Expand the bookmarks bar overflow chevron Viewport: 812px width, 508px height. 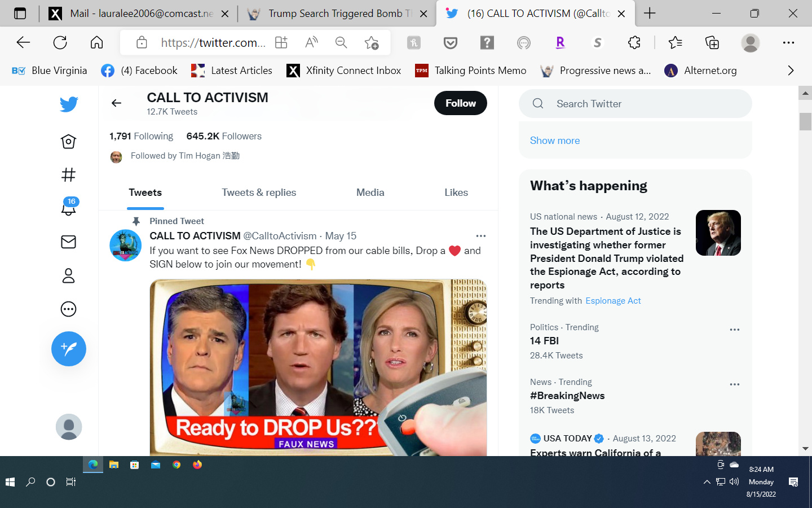tap(791, 71)
